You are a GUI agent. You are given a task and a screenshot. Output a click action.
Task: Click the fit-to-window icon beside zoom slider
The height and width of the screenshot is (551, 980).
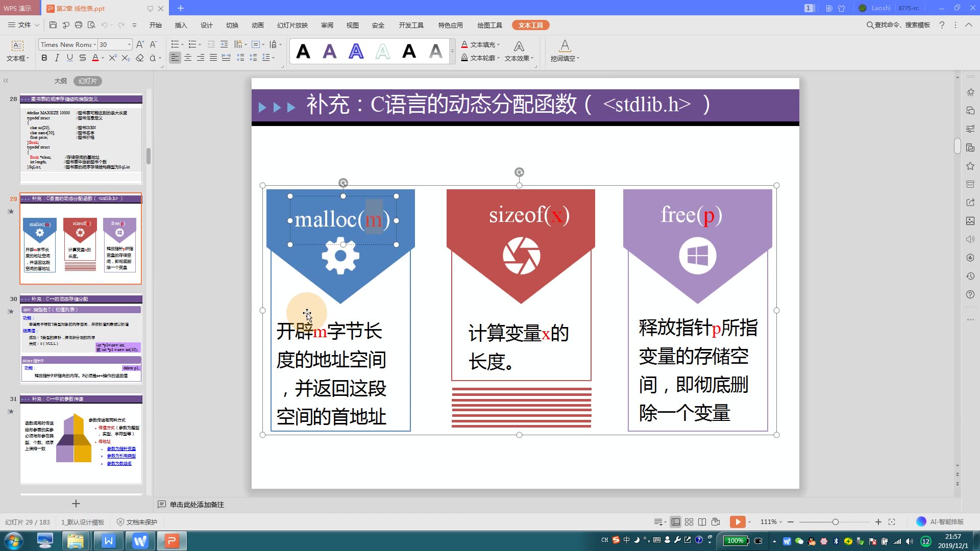coord(892,522)
